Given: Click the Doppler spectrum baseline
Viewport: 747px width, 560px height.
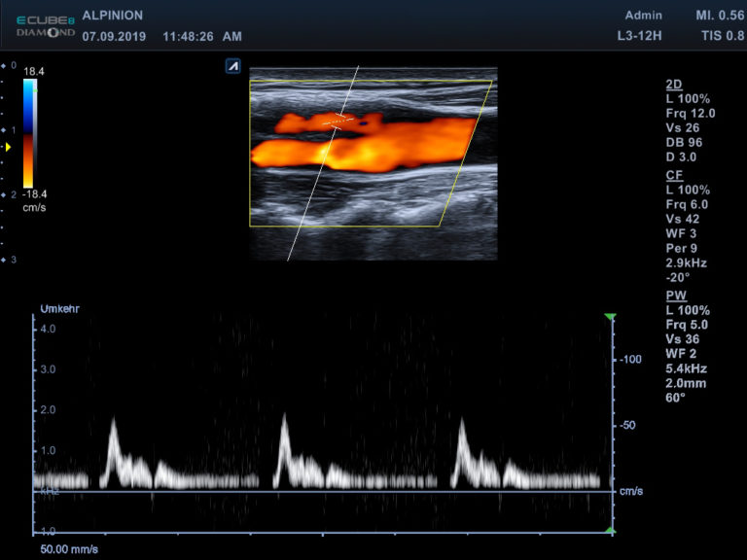Looking at the screenshot, I should [321, 491].
